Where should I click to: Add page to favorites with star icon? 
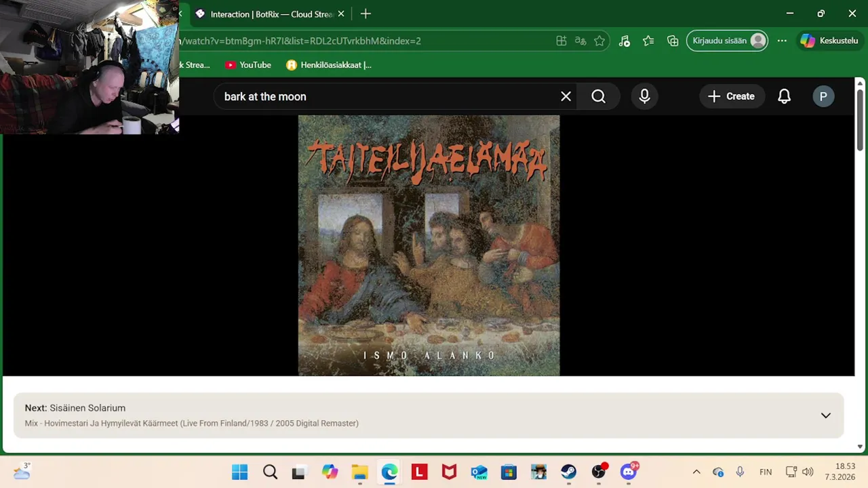point(599,41)
